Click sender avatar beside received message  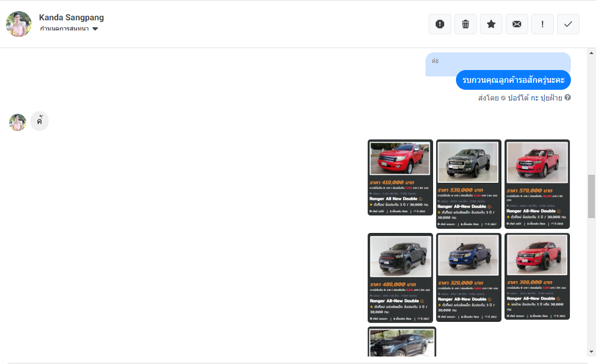tap(18, 122)
